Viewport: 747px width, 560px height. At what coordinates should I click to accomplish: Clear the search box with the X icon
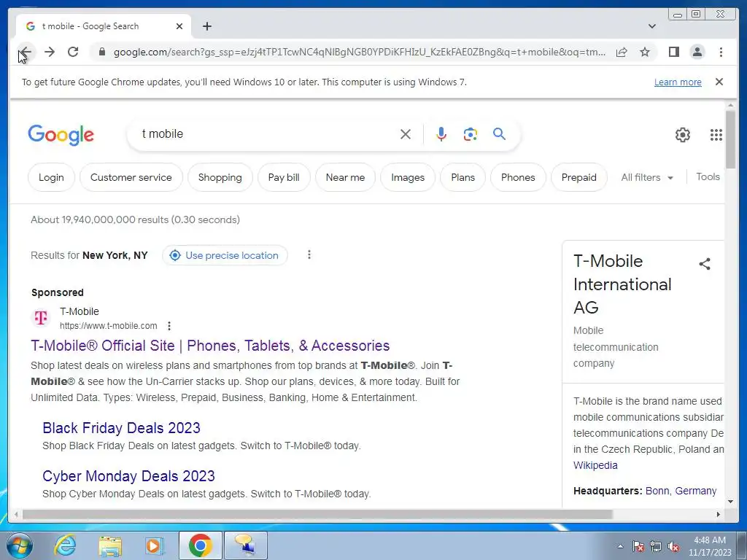point(406,134)
